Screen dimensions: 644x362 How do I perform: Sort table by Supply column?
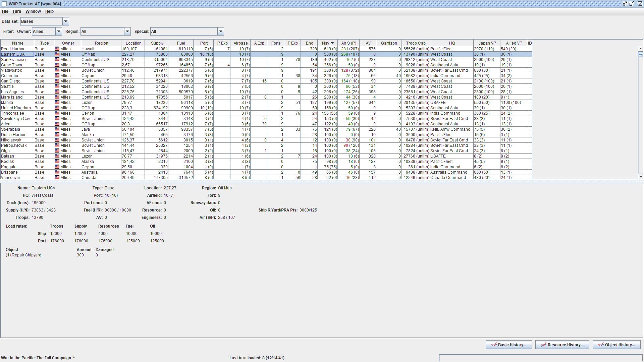(x=157, y=43)
